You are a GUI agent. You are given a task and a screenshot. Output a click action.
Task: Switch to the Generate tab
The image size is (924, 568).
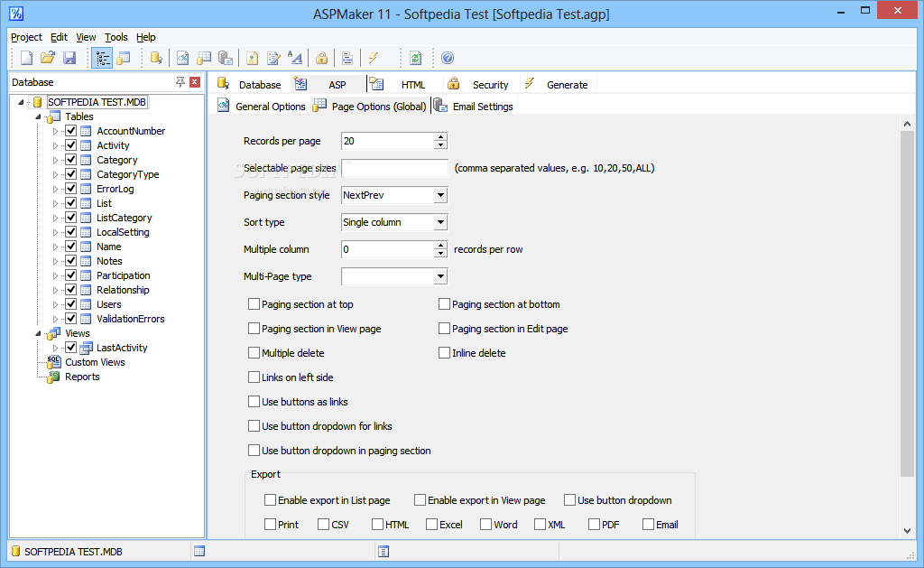click(x=557, y=84)
